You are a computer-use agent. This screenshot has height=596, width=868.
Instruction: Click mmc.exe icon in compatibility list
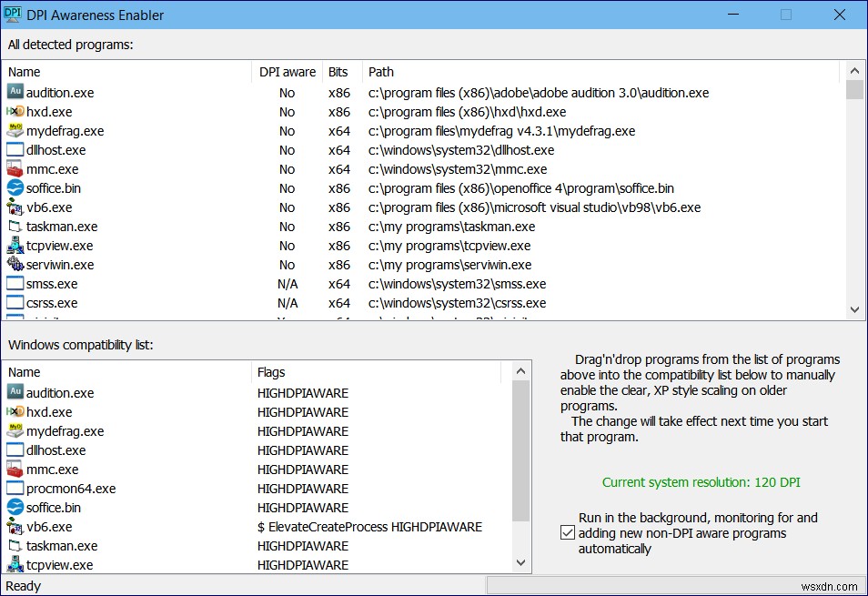point(15,470)
